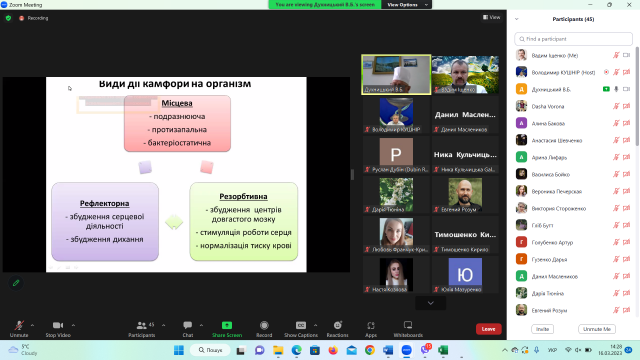Open Windows Start menu
The height and width of the screenshot is (360, 640).
[x=179, y=350]
